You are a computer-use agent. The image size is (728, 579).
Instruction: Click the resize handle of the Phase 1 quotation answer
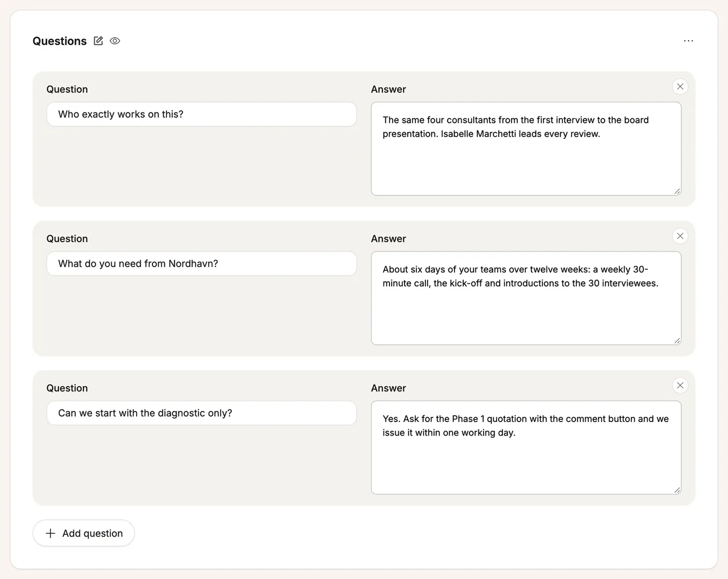pyautogui.click(x=677, y=490)
